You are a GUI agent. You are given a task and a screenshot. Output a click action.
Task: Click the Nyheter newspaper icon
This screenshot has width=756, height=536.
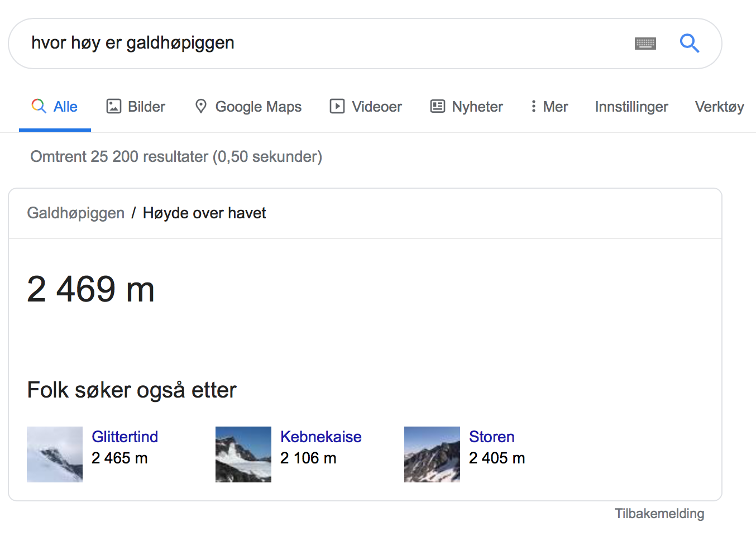pos(438,106)
